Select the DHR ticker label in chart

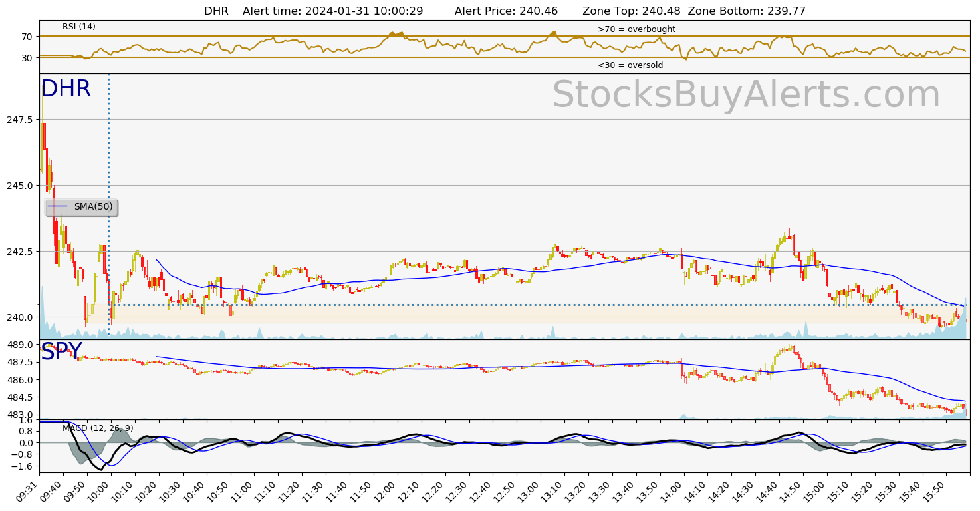(66, 89)
